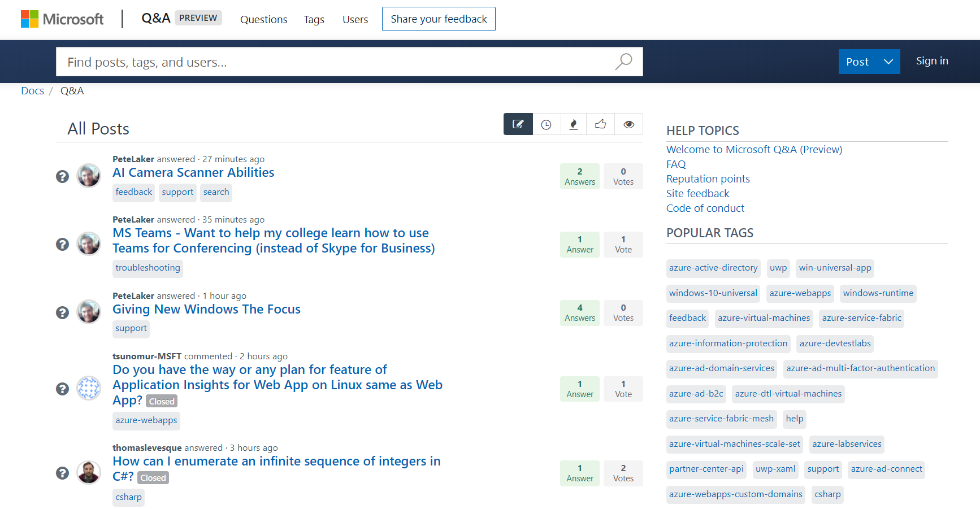Screen dimensions: 980x509
Task: Open the Tags menu item
Action: [x=314, y=19]
